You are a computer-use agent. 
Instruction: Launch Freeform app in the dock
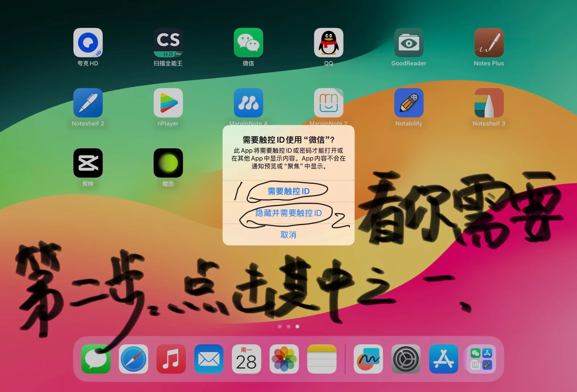pyautogui.click(x=368, y=359)
